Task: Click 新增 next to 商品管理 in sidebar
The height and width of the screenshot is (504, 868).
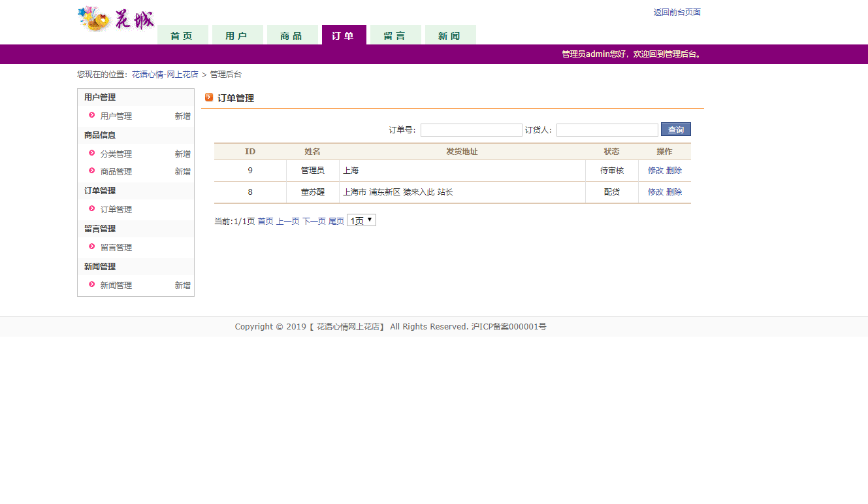Action: coord(183,171)
